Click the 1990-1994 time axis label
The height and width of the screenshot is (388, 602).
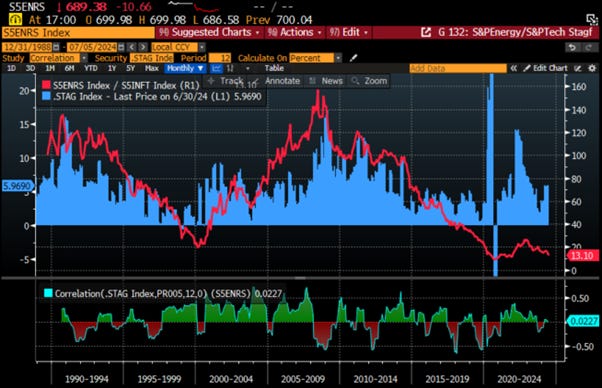[87, 380]
